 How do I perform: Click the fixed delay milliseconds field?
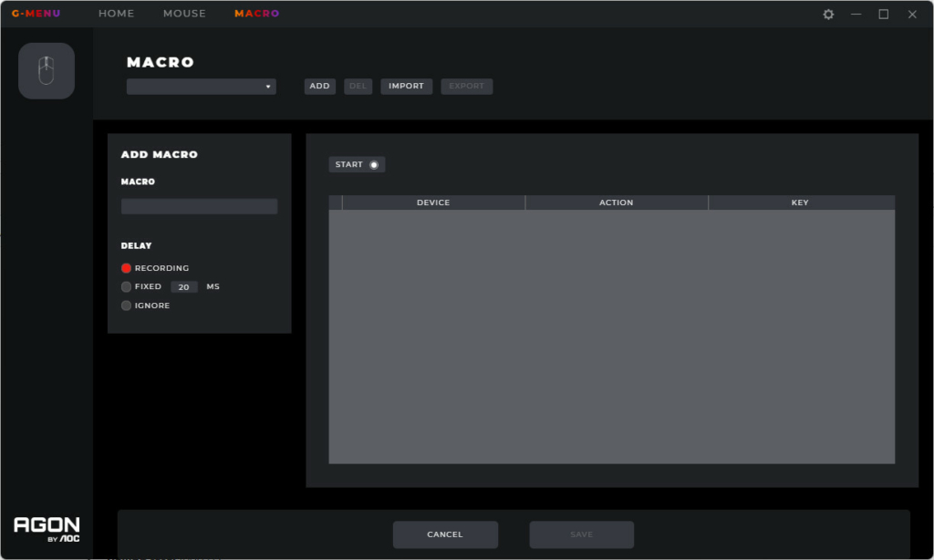(184, 287)
